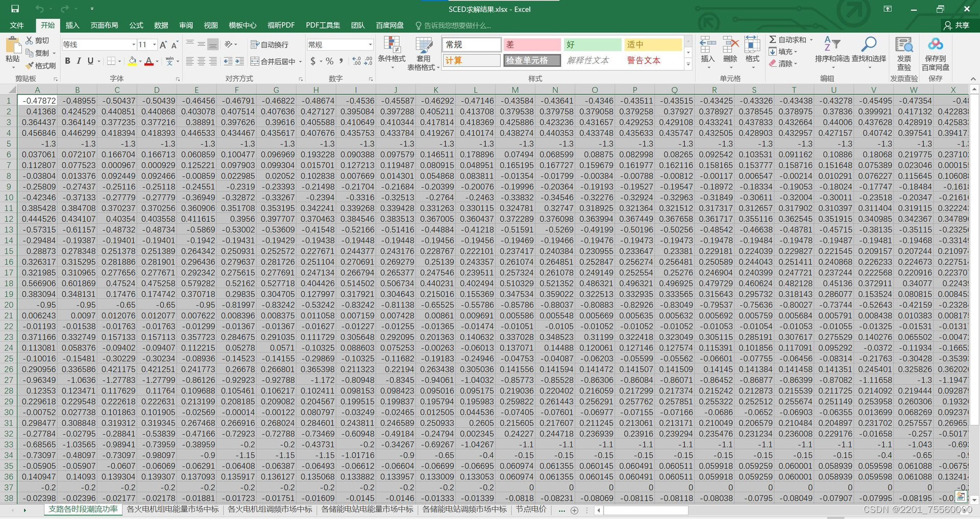Image resolution: width=980 pixels, height=519 pixels.
Task: Click the Paste (粘贴) clipboard icon
Action: [x=12, y=46]
